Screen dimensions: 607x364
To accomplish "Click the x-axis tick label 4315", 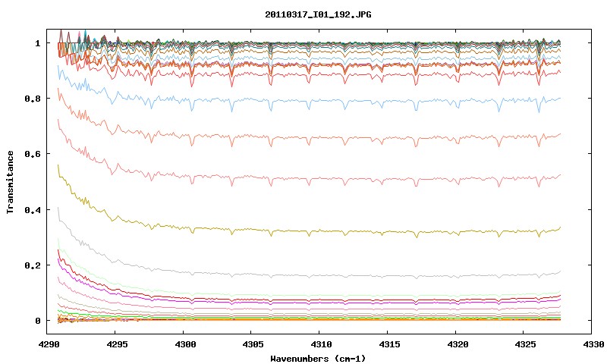I will [x=389, y=344].
